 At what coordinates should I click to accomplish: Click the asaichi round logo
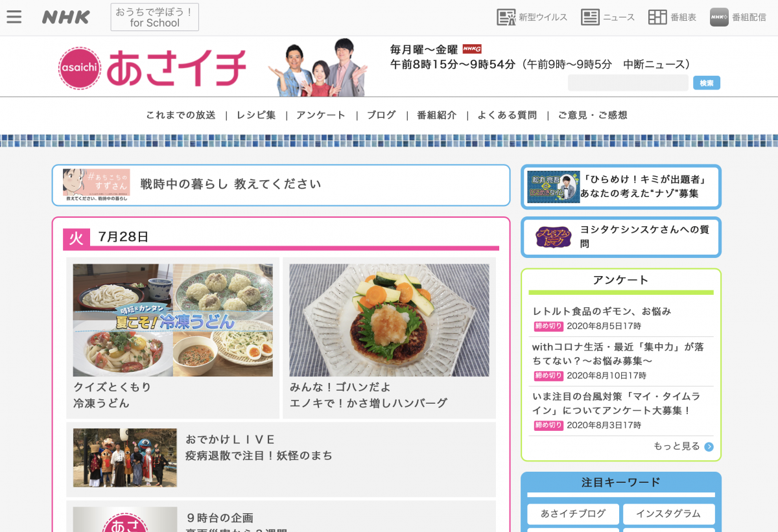pos(80,68)
